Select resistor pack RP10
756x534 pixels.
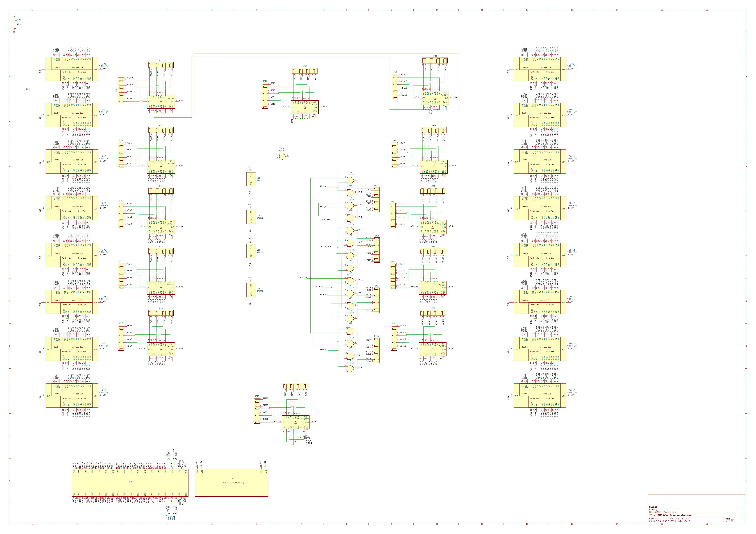121,90
